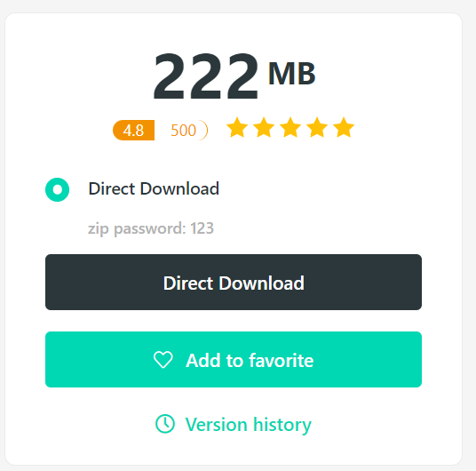
Task: Select the third rating star
Action: click(x=290, y=127)
